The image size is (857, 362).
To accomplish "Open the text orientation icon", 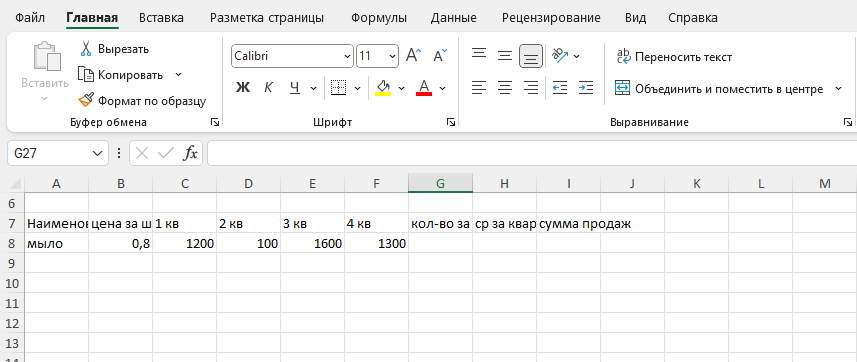I will [x=560, y=55].
